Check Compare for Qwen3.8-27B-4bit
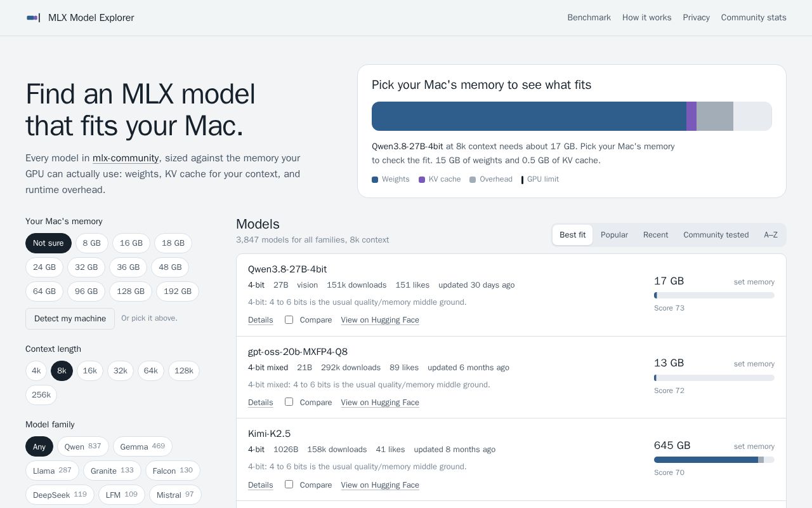Viewport: 812px width, 508px height. [x=289, y=319]
